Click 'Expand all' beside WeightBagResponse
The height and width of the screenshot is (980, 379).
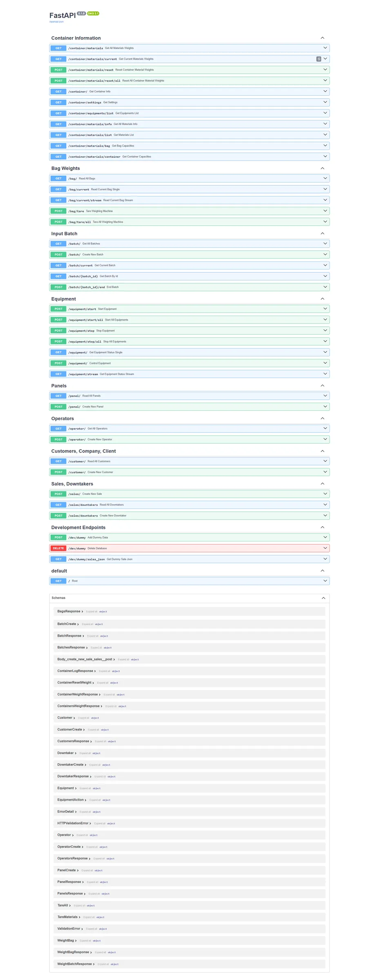click(100, 952)
